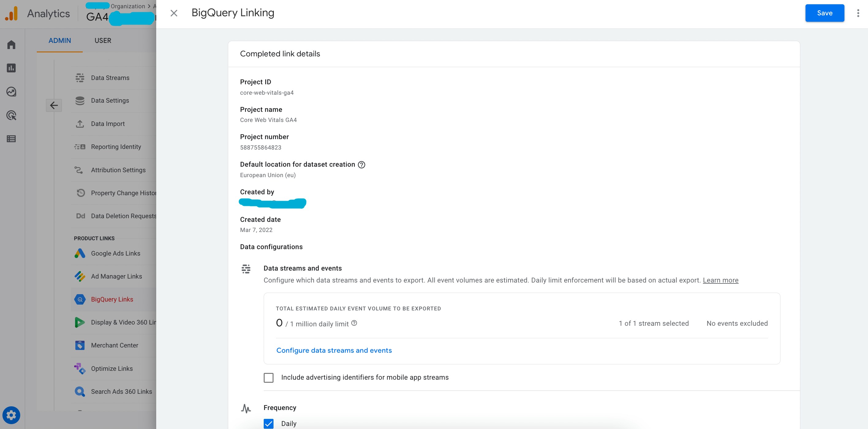Screen dimensions: 868x429
Task: Open the settings gear at bottom left
Action: click(x=11, y=415)
